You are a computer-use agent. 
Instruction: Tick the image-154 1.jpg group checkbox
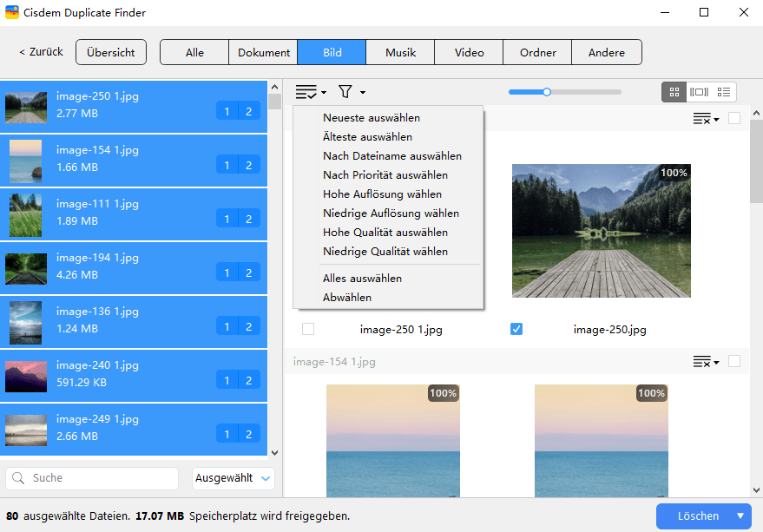734,362
